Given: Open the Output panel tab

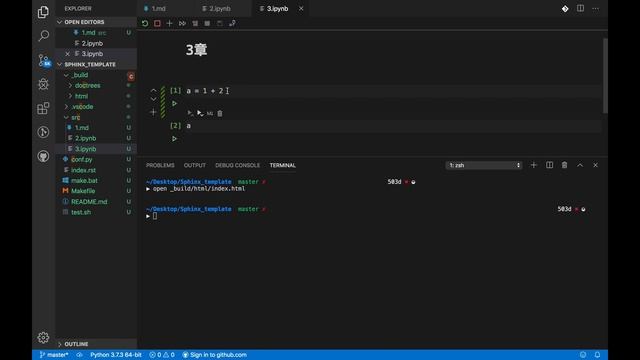Looking at the screenshot, I should pos(195,165).
